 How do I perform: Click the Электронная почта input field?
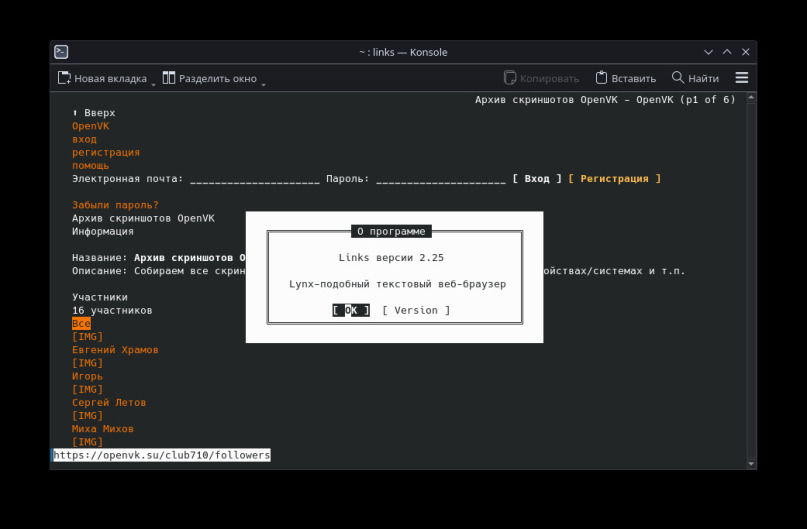click(x=254, y=179)
